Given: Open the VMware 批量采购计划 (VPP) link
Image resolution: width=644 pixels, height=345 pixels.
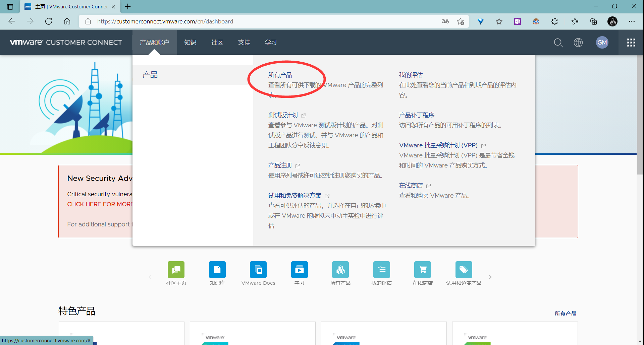Looking at the screenshot, I should 438,145.
